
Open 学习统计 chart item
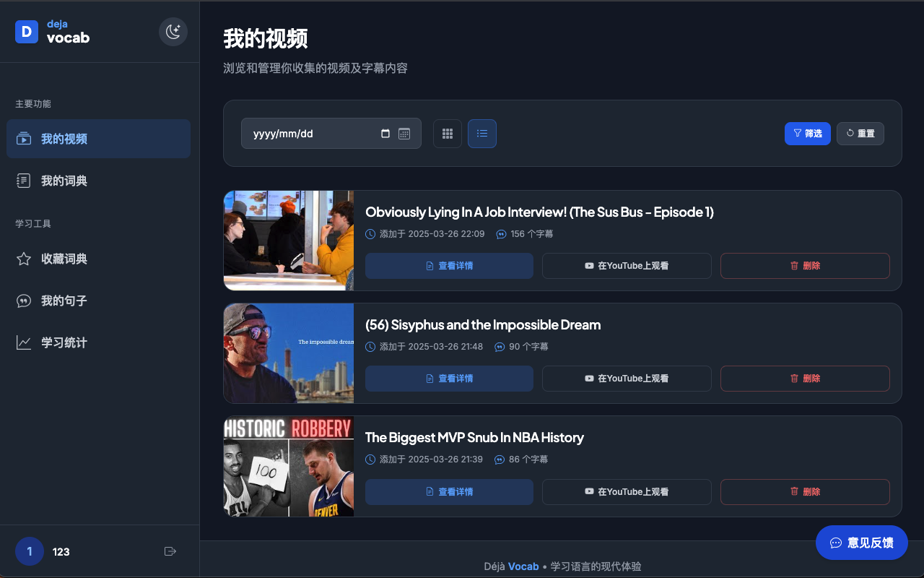coord(98,342)
